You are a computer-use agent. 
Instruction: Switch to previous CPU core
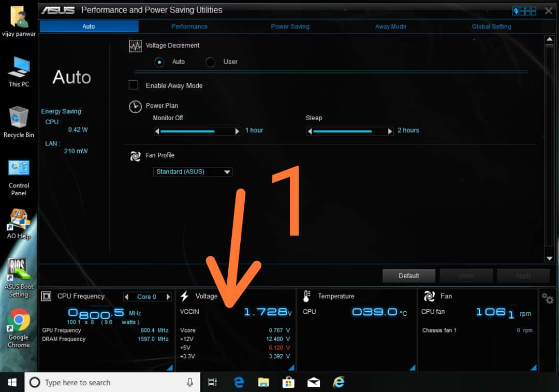click(x=127, y=297)
